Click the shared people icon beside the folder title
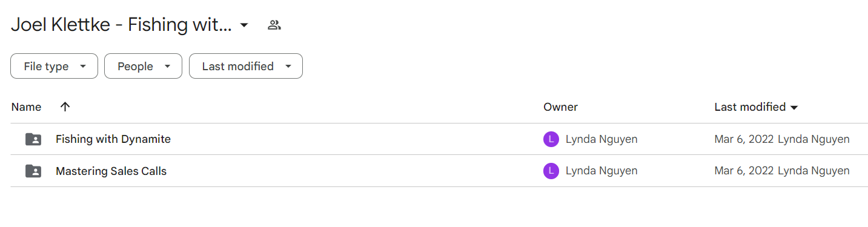Viewport: 868px width, 227px height. [274, 25]
